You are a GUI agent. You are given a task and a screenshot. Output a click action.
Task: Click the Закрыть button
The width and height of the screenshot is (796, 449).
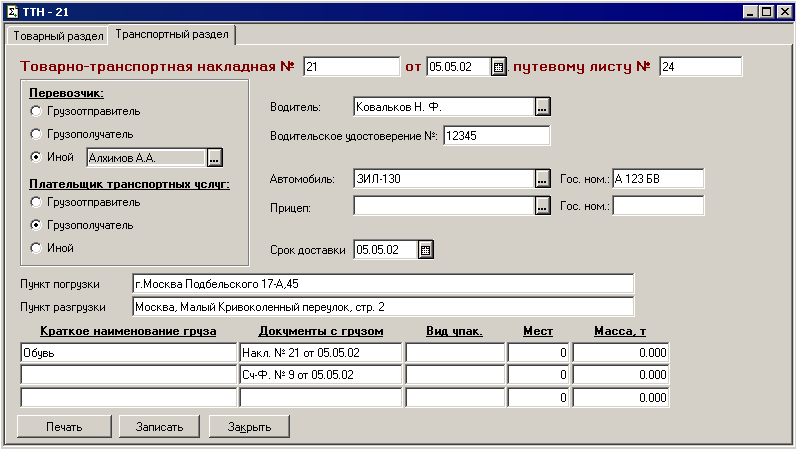pos(249,427)
